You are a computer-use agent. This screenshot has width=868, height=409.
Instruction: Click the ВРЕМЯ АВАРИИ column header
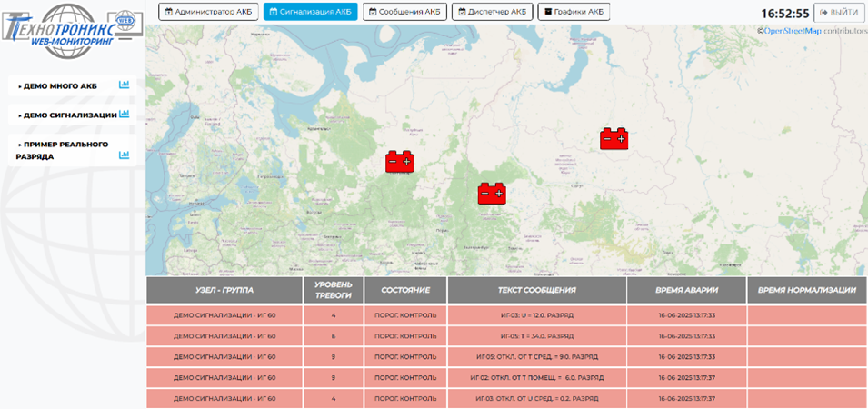click(x=685, y=290)
